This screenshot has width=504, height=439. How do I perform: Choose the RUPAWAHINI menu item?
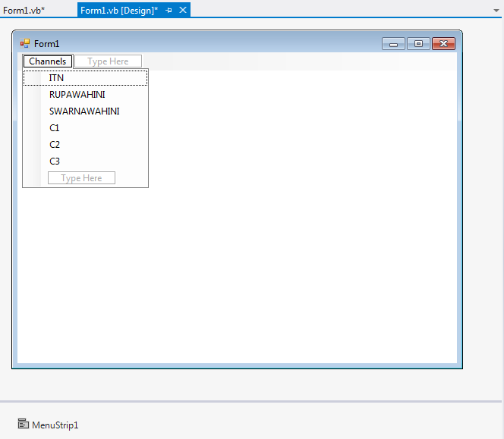pos(86,95)
